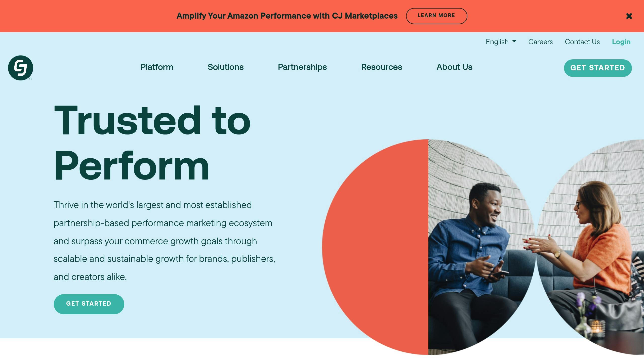
Task: Click the coral semicircle graphic
Action: [377, 246]
